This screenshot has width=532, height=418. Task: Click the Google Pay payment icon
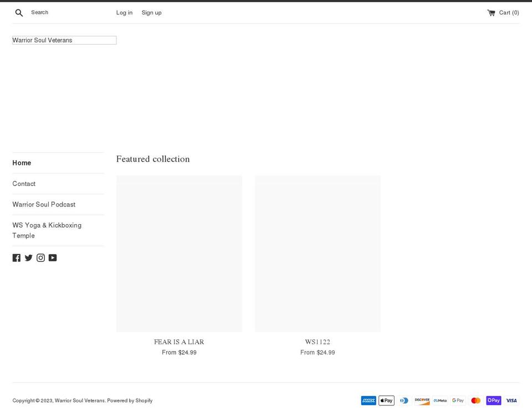pyautogui.click(x=458, y=400)
